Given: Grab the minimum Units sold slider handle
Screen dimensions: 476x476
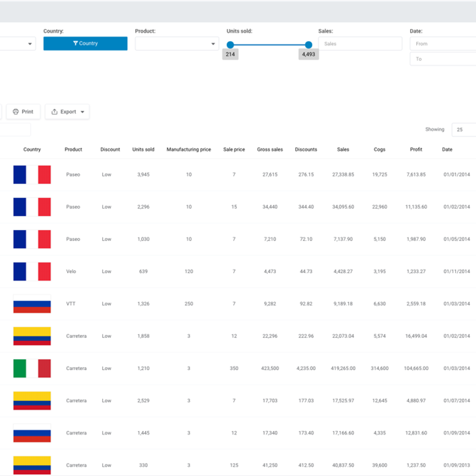Looking at the screenshot, I should click(230, 45).
